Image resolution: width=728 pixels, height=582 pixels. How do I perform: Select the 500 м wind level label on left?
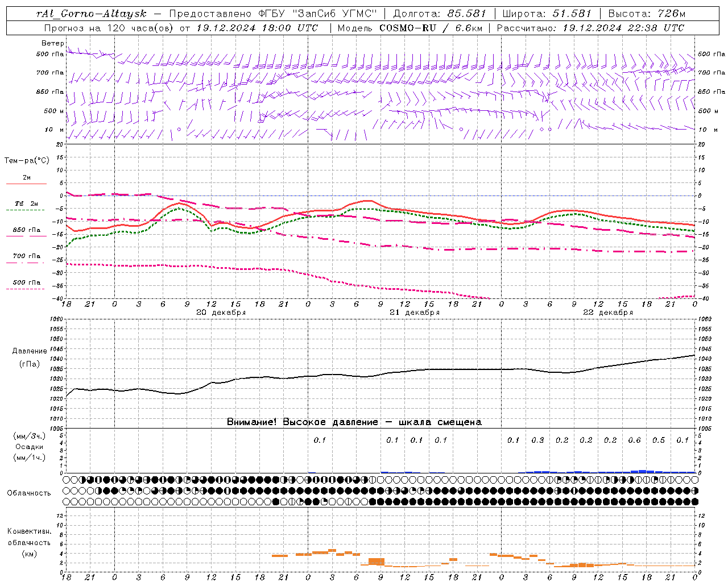tap(54, 111)
